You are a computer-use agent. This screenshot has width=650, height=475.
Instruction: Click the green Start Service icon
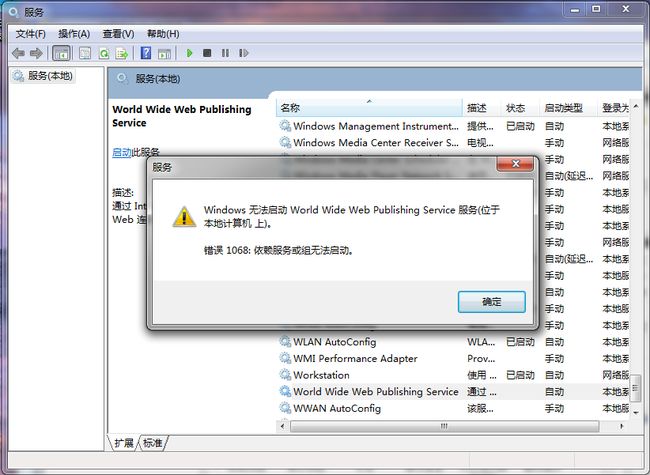[189, 53]
